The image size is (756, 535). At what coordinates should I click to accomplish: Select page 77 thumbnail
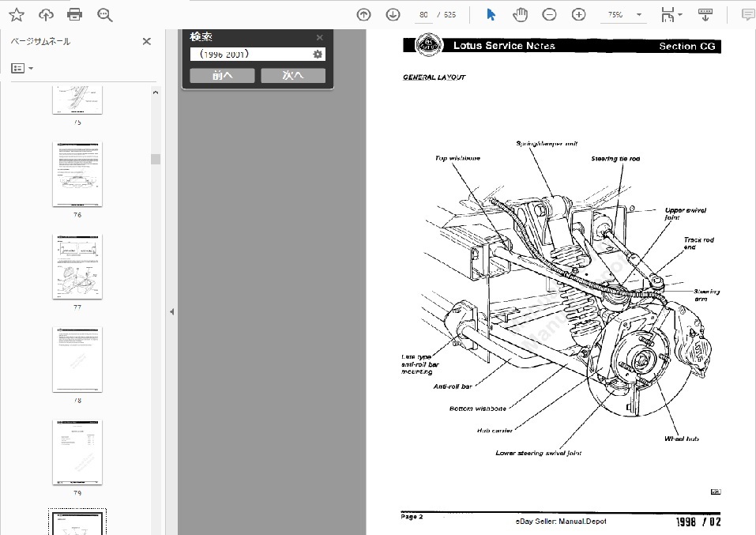(x=77, y=266)
